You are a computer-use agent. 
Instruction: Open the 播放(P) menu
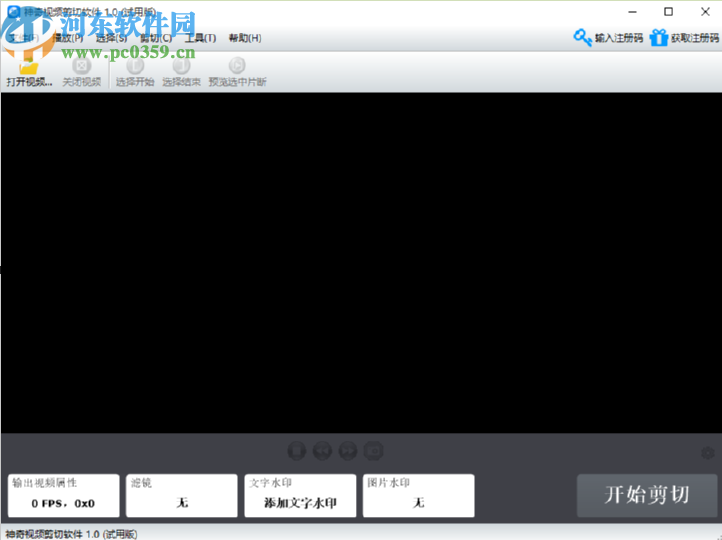pyautogui.click(x=68, y=38)
